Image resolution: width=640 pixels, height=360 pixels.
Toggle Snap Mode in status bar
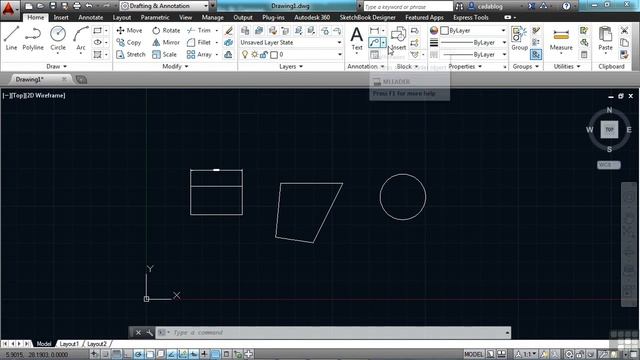point(105,354)
